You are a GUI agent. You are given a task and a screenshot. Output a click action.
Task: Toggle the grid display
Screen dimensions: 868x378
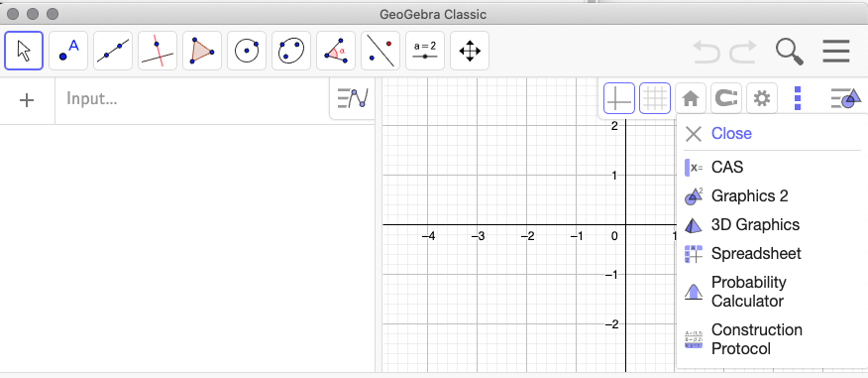coord(655,98)
